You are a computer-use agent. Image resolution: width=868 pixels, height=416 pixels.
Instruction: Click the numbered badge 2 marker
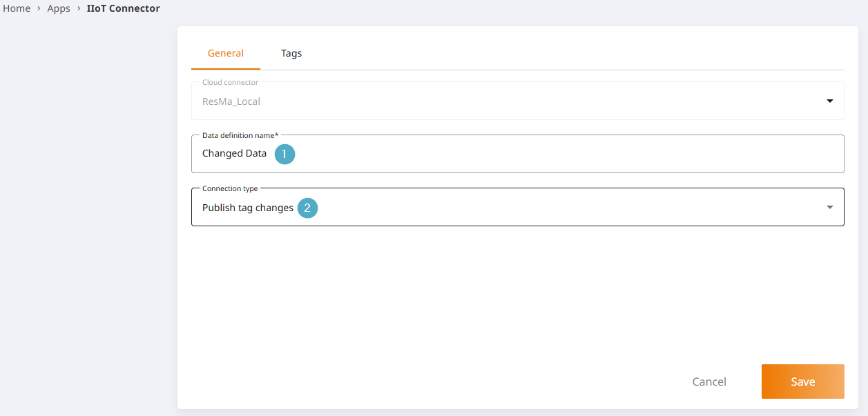[x=307, y=208]
